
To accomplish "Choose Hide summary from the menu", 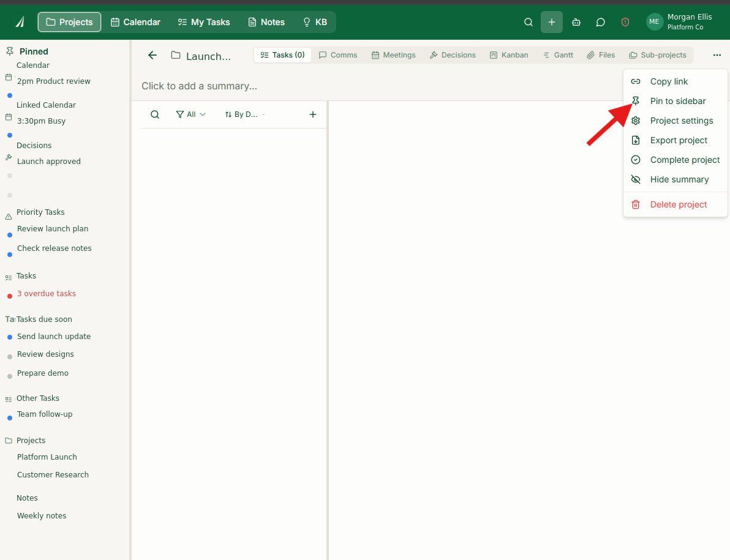I will (x=675, y=179).
